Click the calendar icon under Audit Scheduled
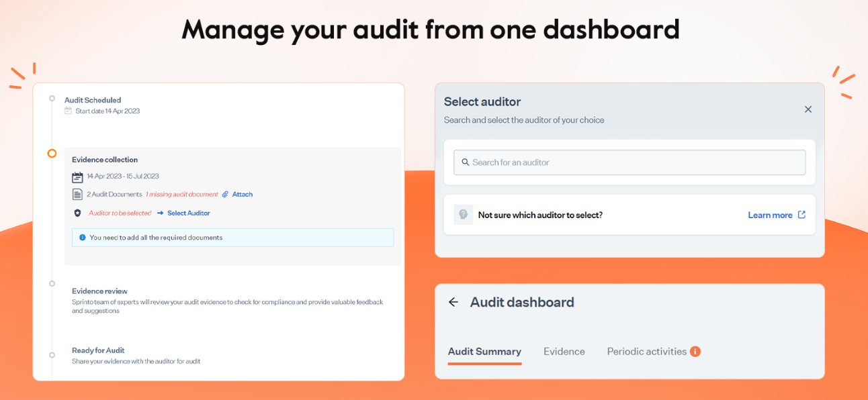868x400 pixels. [x=67, y=110]
